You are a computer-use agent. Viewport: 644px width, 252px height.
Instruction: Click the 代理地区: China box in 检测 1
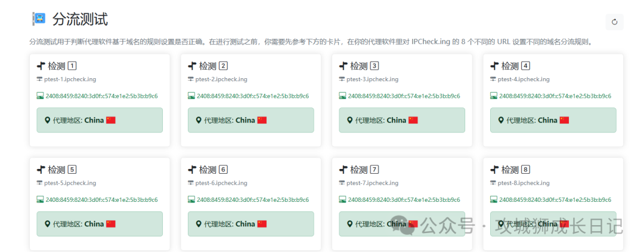pos(100,120)
